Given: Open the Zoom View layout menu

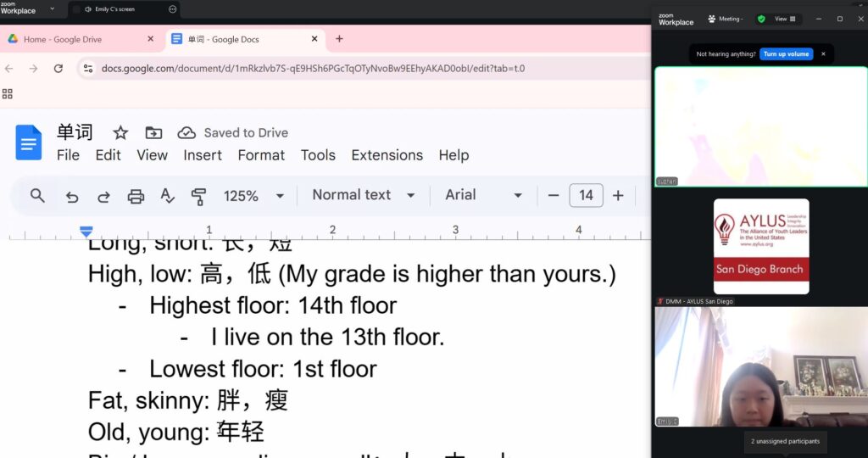Looking at the screenshot, I should pyautogui.click(x=786, y=19).
